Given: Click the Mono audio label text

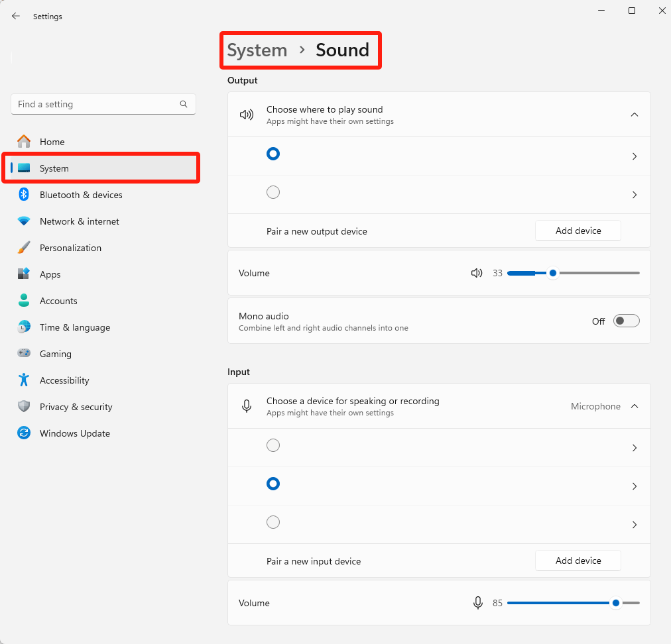Looking at the screenshot, I should point(264,316).
